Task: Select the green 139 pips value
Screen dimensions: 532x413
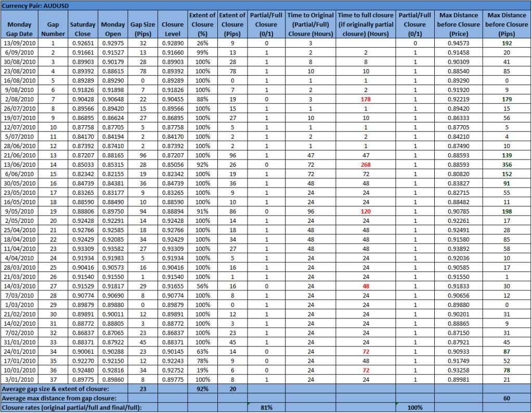Action: [507, 155]
